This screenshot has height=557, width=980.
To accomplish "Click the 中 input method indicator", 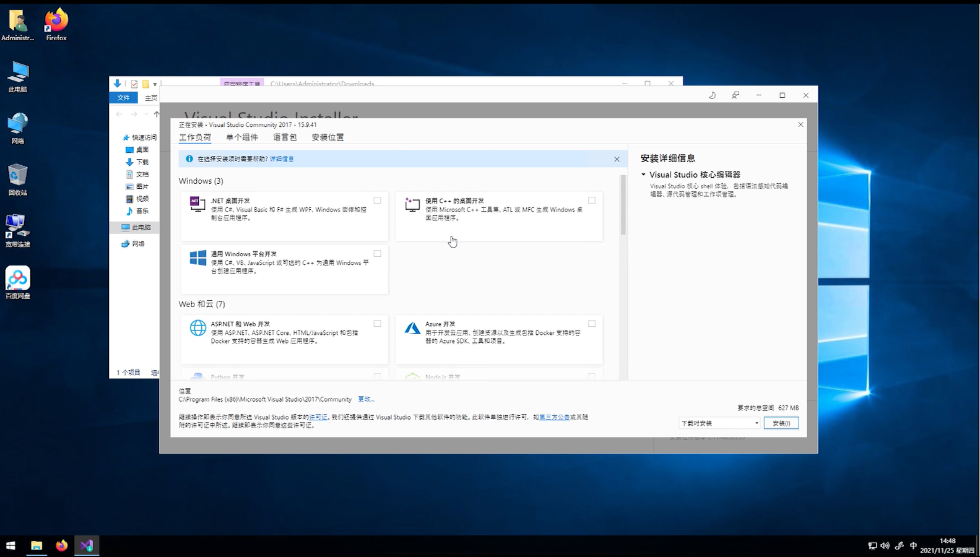I will pos(913,545).
